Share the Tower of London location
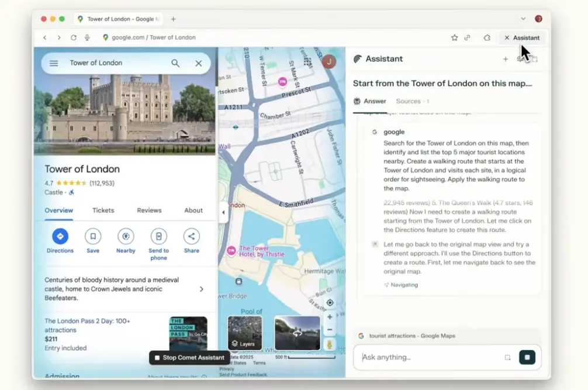Image resolution: width=588 pixels, height=390 pixels. coord(191,236)
